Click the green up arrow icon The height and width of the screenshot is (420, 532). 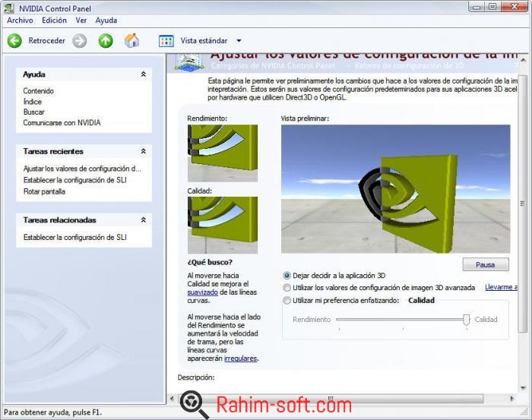click(x=106, y=41)
